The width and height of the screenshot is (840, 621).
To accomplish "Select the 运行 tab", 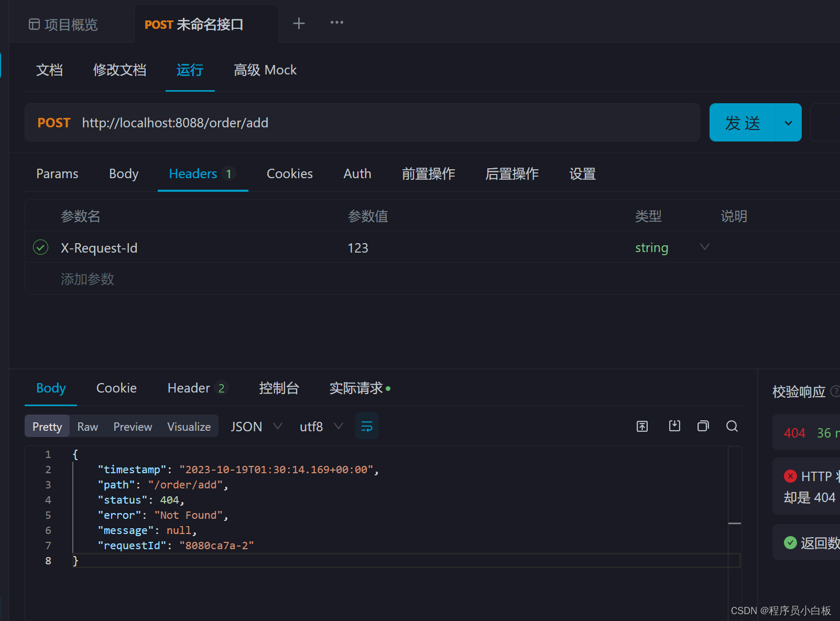I will point(190,70).
